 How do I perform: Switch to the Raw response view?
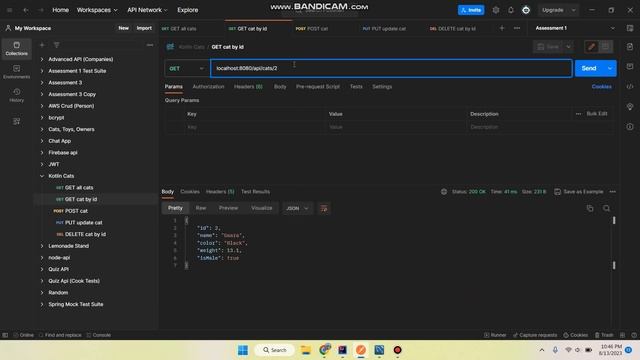point(201,208)
